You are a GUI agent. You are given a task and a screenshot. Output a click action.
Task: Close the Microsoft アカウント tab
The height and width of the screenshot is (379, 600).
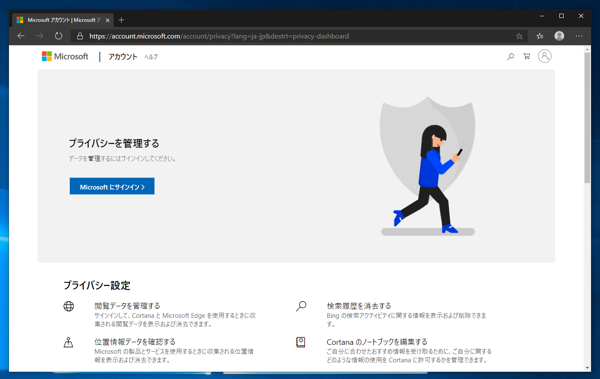[108, 20]
